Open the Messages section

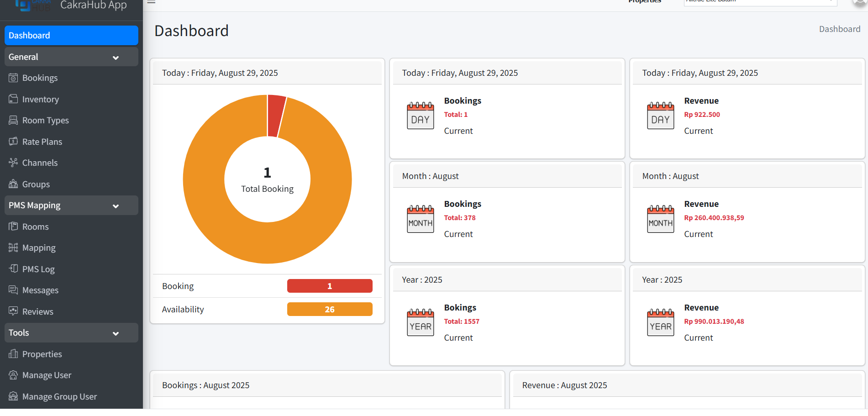coord(40,290)
